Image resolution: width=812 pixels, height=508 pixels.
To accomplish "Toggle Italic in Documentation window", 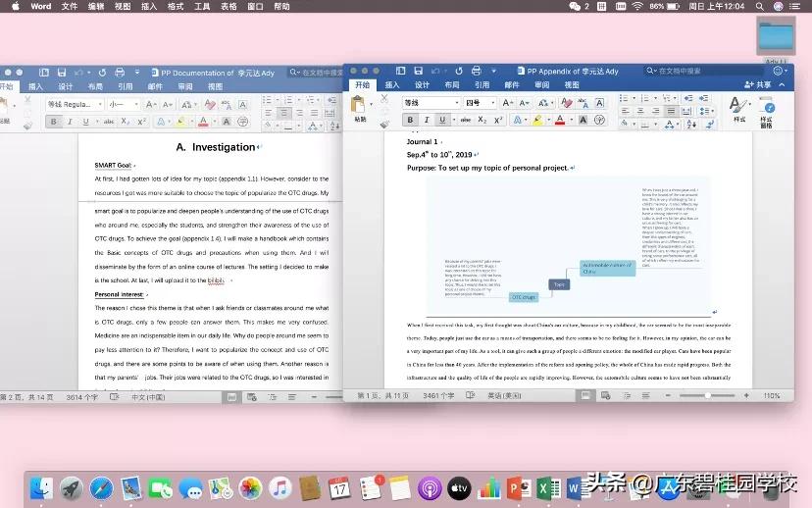I will 70,122.
